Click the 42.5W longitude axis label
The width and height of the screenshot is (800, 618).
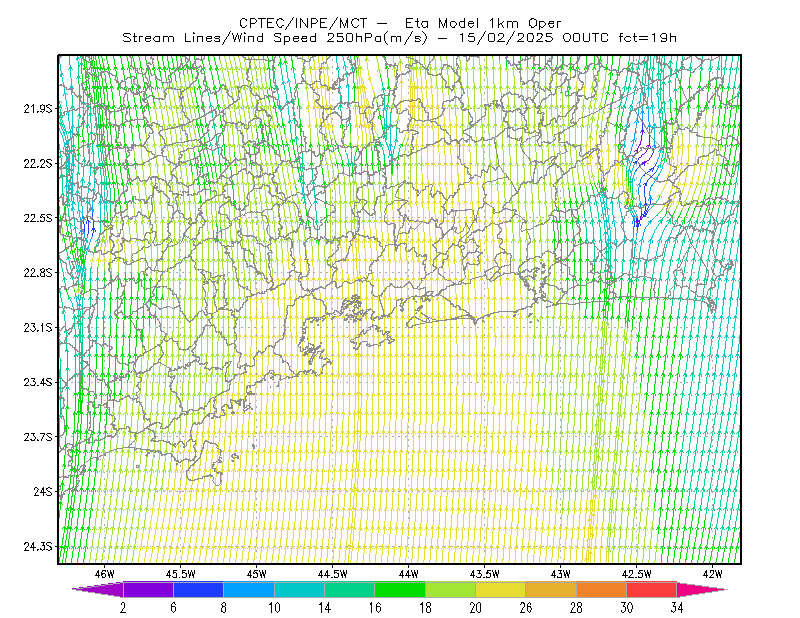pos(636,574)
